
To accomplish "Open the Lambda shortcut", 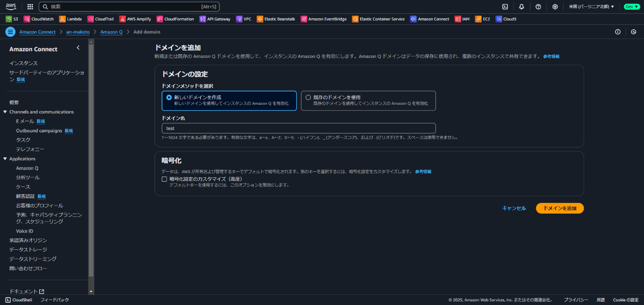I will click(x=70, y=19).
